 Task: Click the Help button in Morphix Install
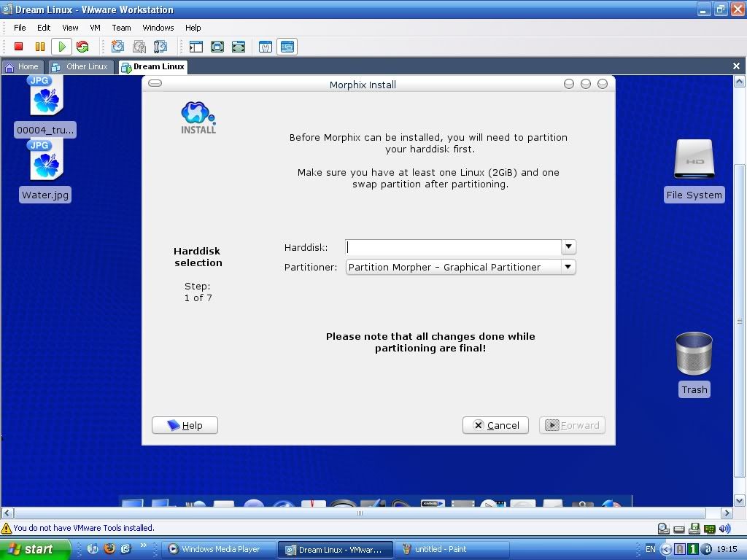pos(185,425)
